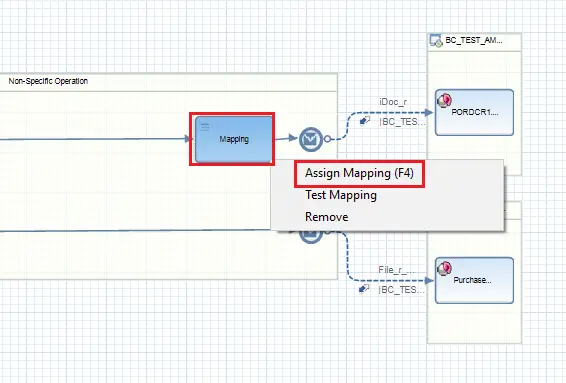Select the Purchase interface box

click(x=474, y=280)
